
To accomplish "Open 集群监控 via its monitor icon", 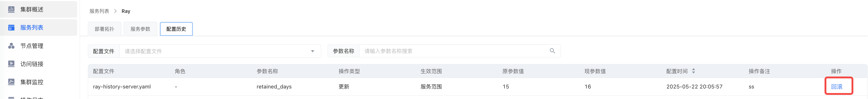I will pyautogui.click(x=11, y=82).
